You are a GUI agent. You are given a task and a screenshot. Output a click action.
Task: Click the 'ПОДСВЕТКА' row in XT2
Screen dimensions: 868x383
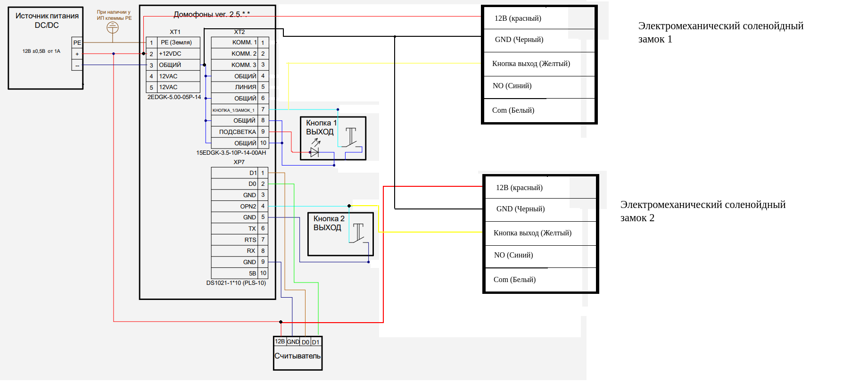pos(240,132)
